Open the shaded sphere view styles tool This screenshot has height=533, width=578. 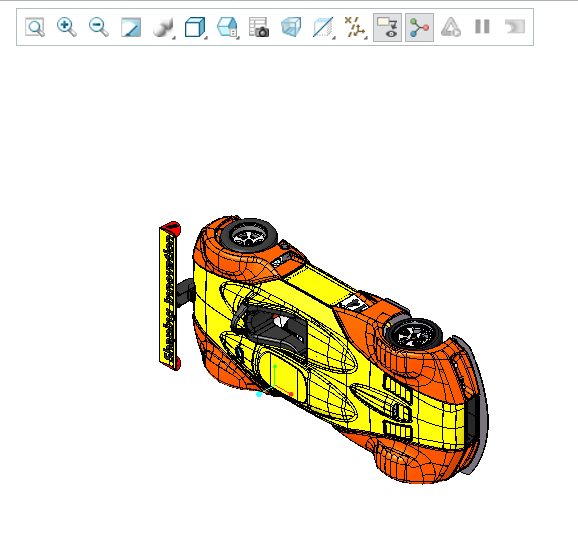pos(162,27)
